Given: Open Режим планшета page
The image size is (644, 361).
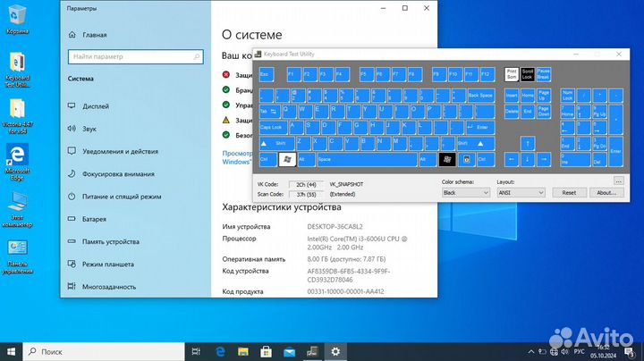Looking at the screenshot, I should click(108, 264).
